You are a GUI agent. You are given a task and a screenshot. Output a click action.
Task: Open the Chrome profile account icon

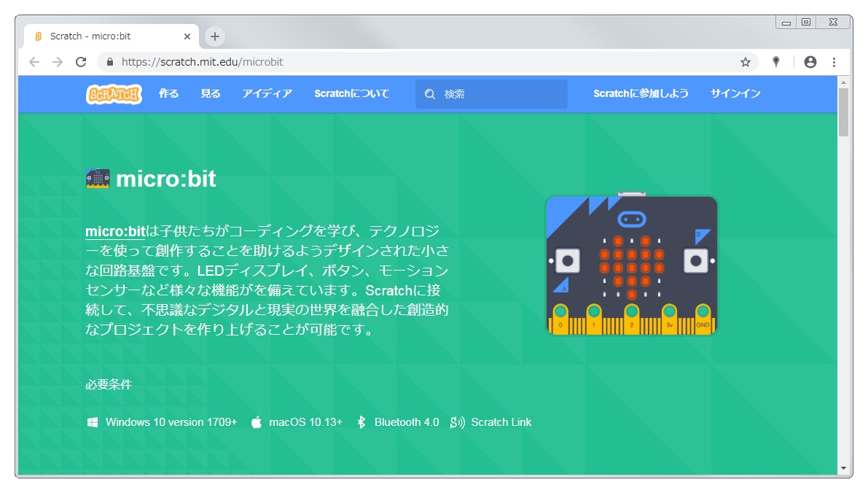click(x=810, y=62)
